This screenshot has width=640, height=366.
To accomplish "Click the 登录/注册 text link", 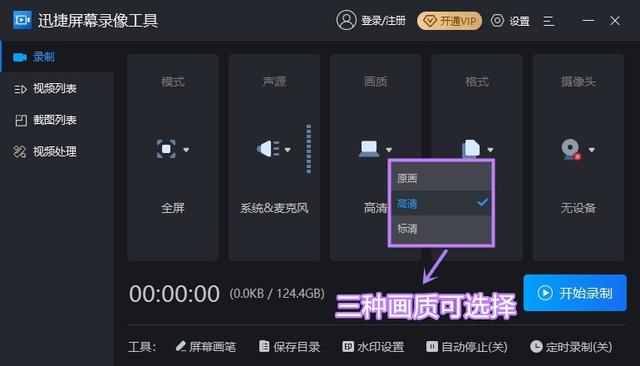I will (383, 21).
